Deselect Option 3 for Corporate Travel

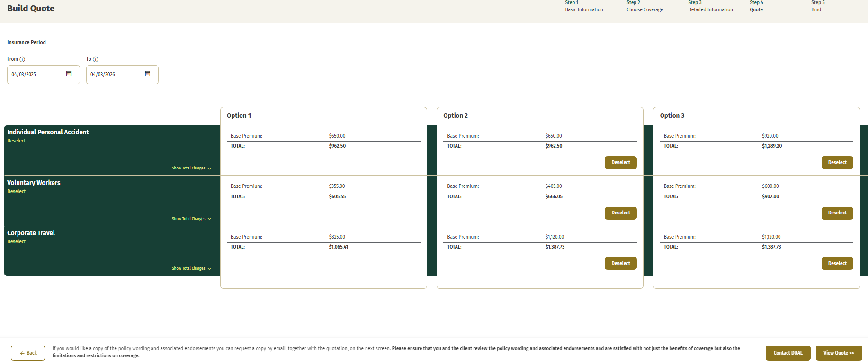click(x=837, y=263)
